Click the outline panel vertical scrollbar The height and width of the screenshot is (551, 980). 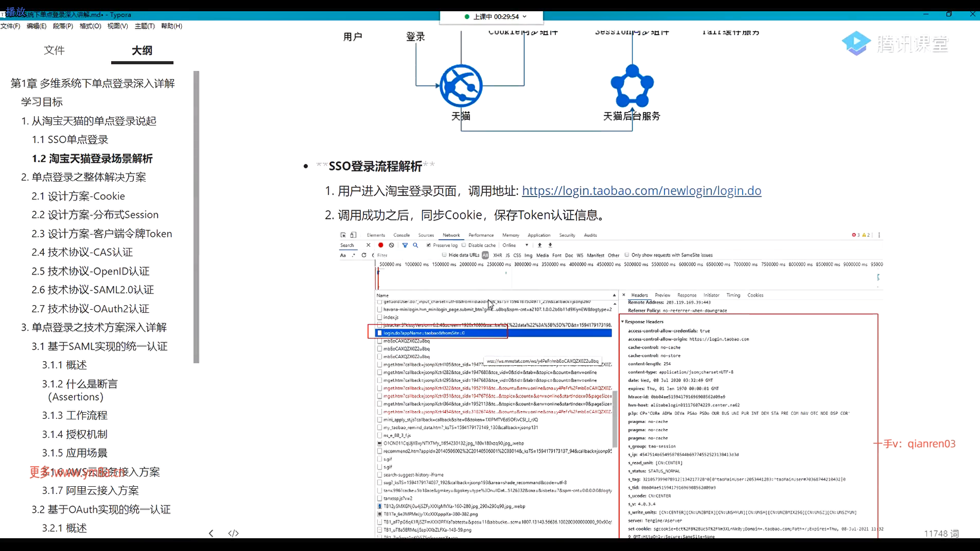tap(197, 217)
